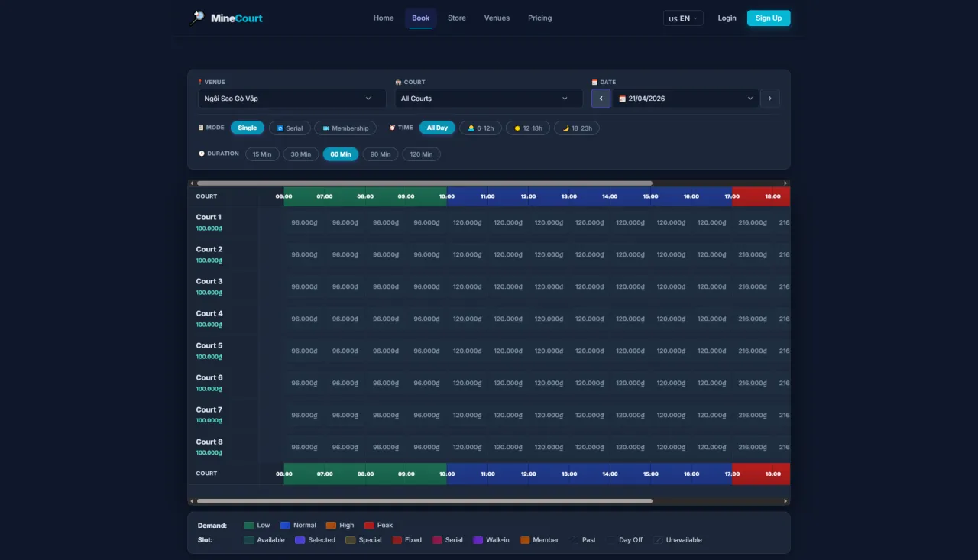Select the All Day time filter
Screen dimensions: 978x560
437,128
